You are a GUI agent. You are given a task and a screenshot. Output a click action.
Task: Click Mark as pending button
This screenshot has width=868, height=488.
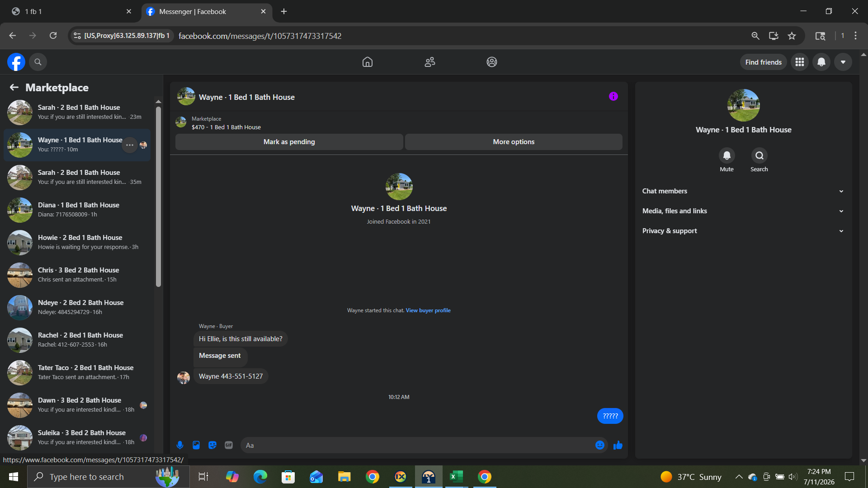[289, 142]
